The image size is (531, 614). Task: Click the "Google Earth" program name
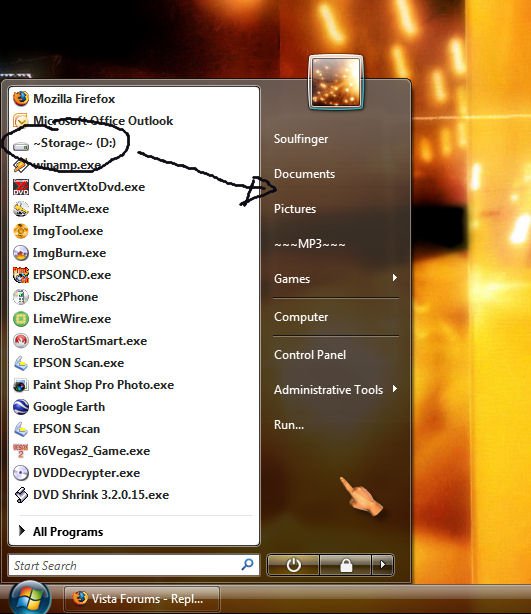(x=69, y=407)
